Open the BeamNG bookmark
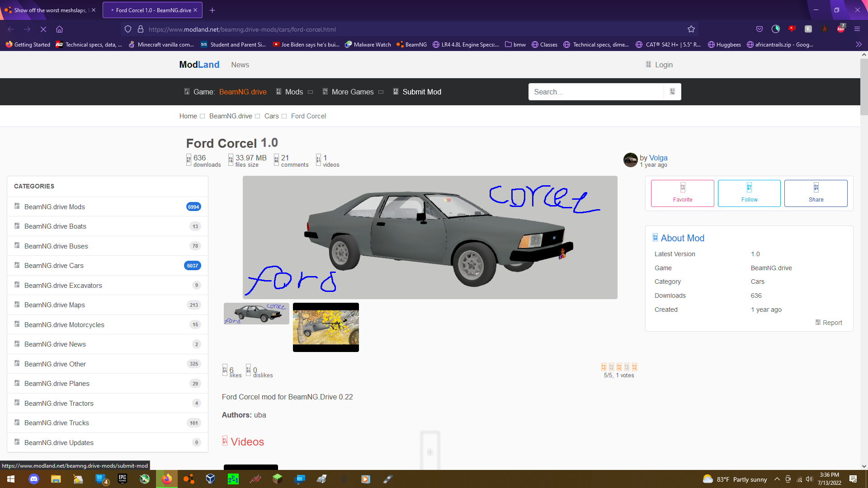Image resolution: width=868 pixels, height=488 pixels. [411, 44]
